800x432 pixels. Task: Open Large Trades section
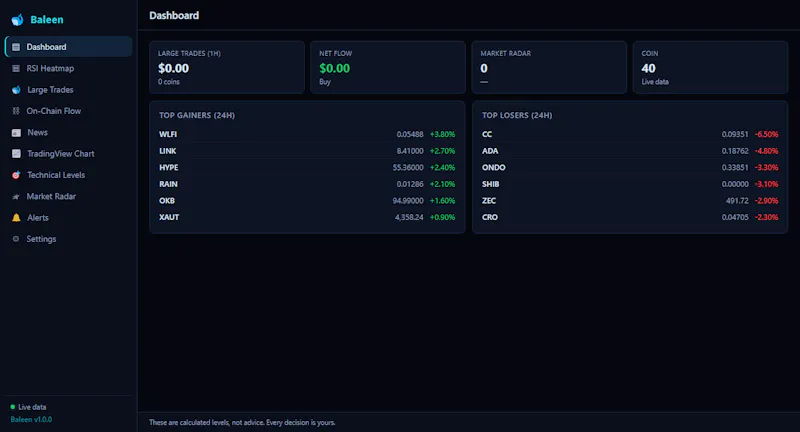coord(68,90)
